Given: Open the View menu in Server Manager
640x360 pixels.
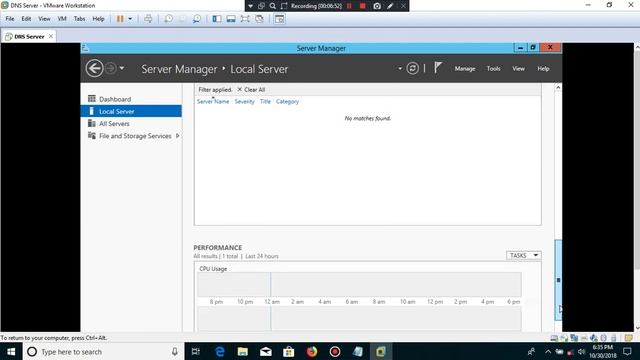Looking at the screenshot, I should (518, 69).
